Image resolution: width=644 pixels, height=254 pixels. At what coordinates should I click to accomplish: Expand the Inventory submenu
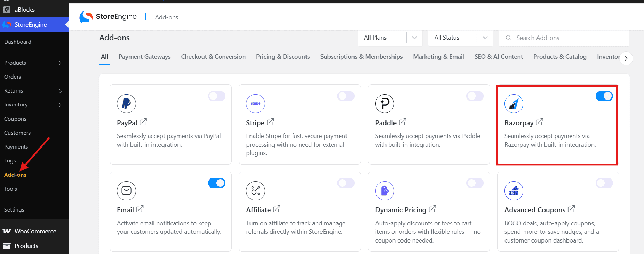61,105
